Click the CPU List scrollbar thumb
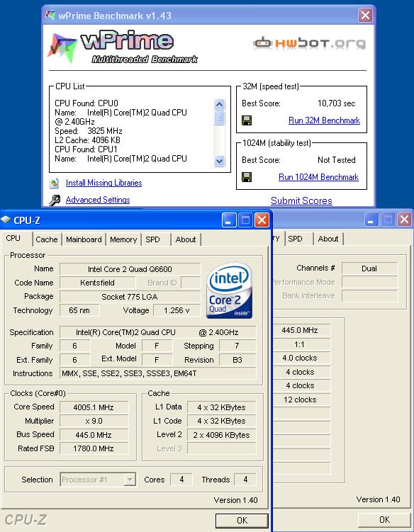 [219, 118]
